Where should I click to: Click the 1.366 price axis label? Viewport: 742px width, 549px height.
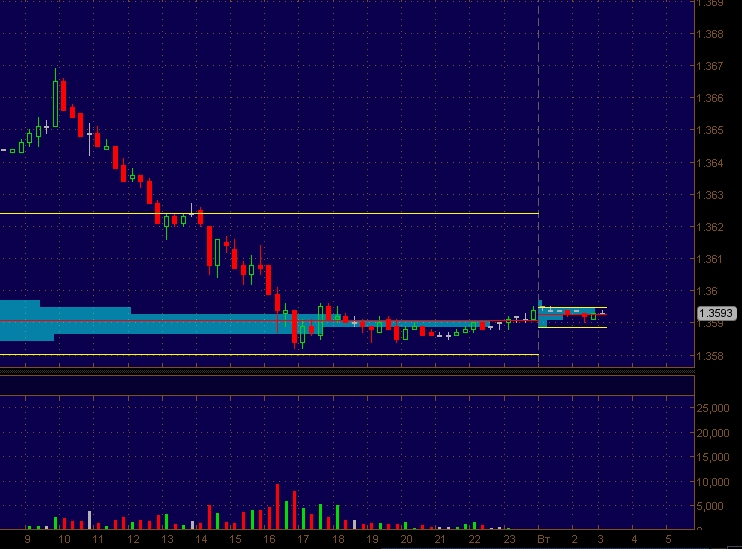click(x=710, y=98)
